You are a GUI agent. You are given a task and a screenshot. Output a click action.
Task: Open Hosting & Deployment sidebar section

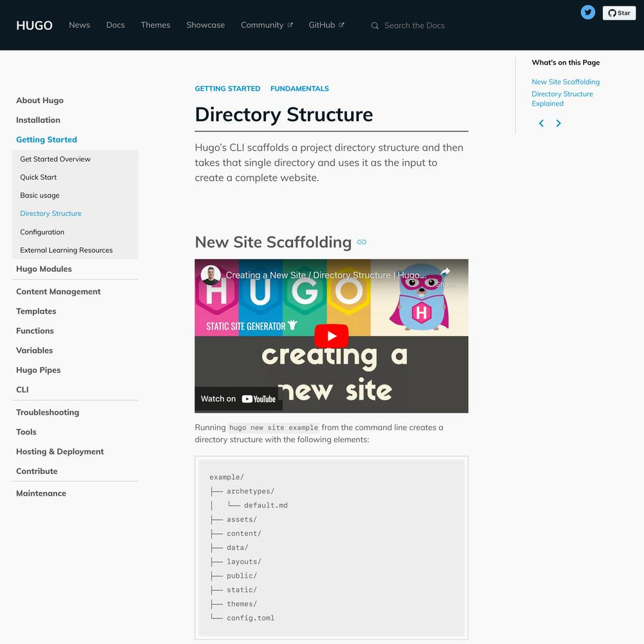tap(60, 451)
